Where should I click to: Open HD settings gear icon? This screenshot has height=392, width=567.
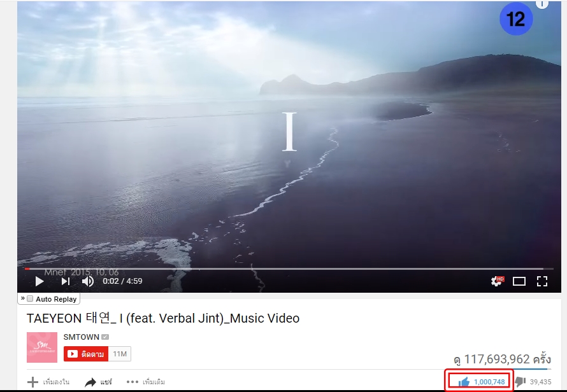tap(497, 281)
